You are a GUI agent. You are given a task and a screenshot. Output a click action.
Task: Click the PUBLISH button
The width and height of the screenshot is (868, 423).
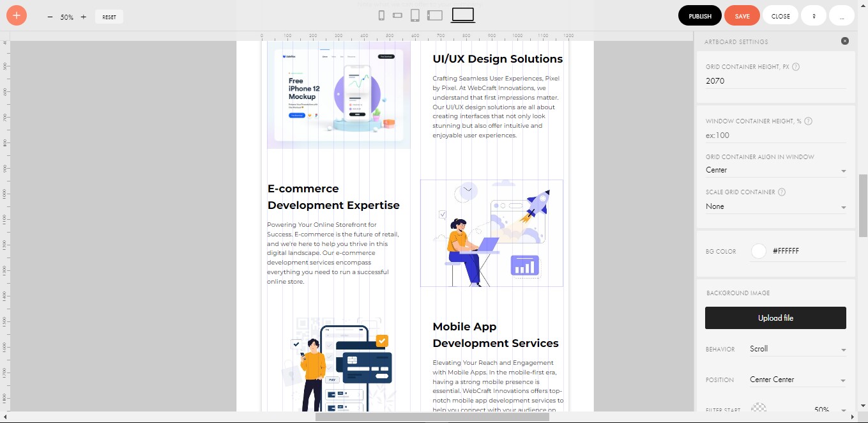(700, 16)
